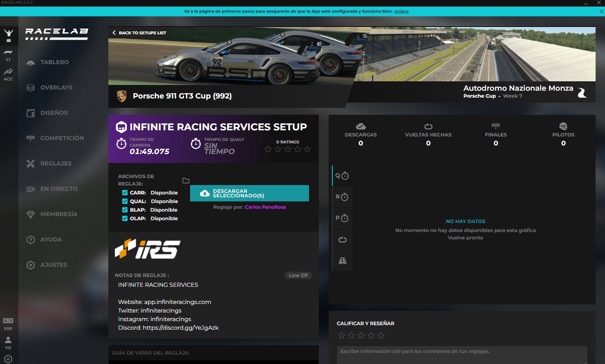Click the Porsche crest logo
This screenshot has height=364, width=605.
point(121,96)
